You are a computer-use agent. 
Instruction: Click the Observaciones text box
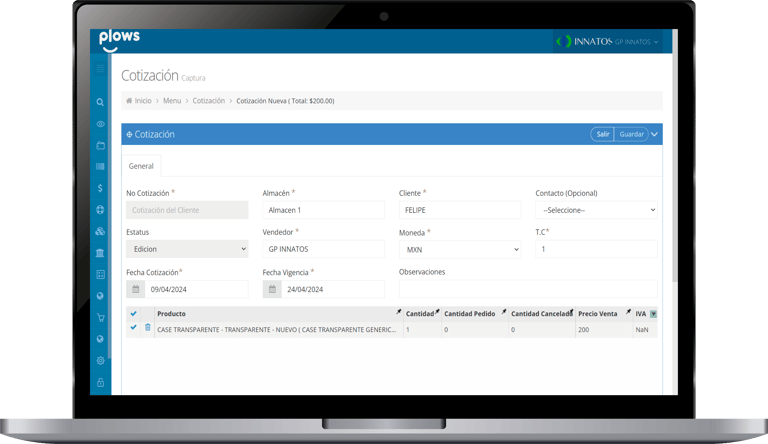(x=528, y=289)
